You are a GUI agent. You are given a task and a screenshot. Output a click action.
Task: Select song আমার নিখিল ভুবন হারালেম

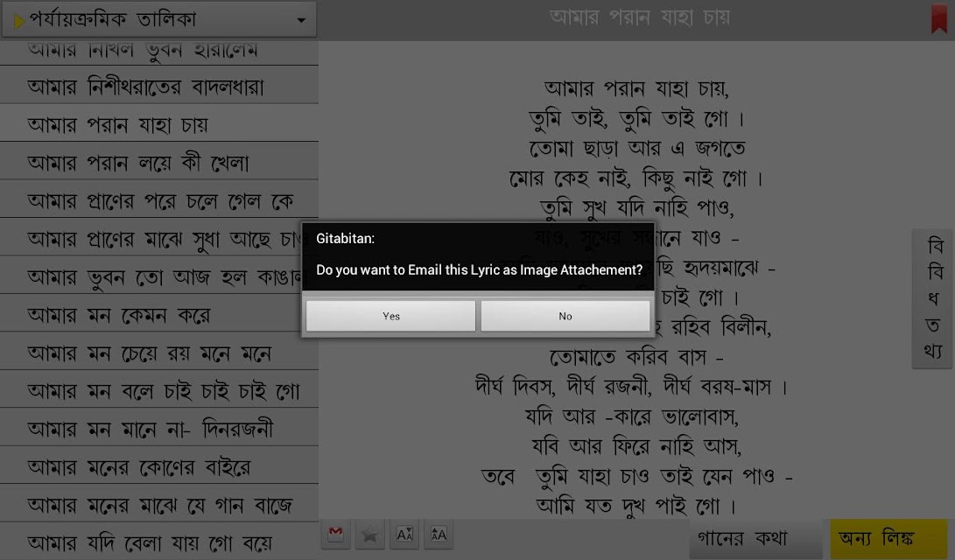click(x=159, y=52)
